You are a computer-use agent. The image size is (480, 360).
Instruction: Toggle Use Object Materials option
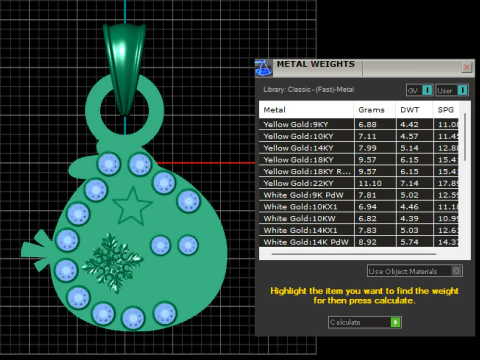(415, 271)
